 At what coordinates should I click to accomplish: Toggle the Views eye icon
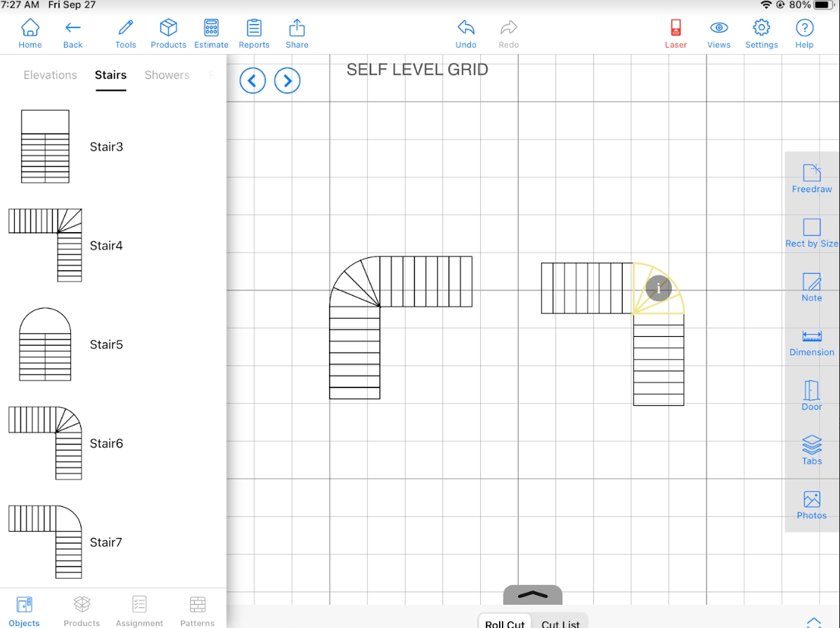(718, 34)
